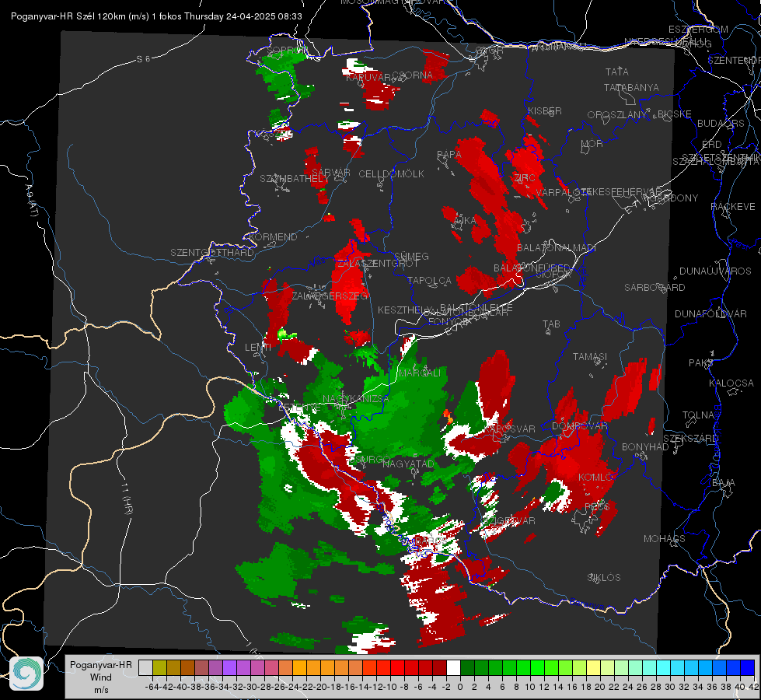Select the SZENTGOTTHARD label
The height and width of the screenshot is (700, 761).
tap(212, 252)
